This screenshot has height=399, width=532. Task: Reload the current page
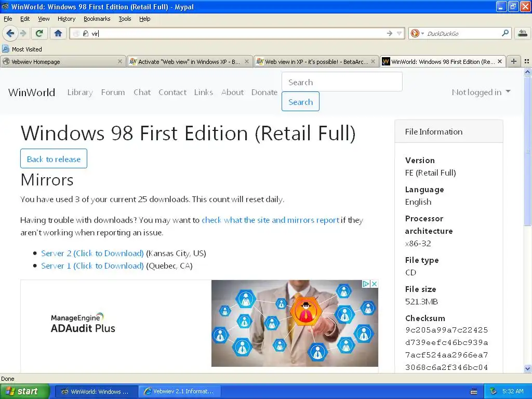39,33
